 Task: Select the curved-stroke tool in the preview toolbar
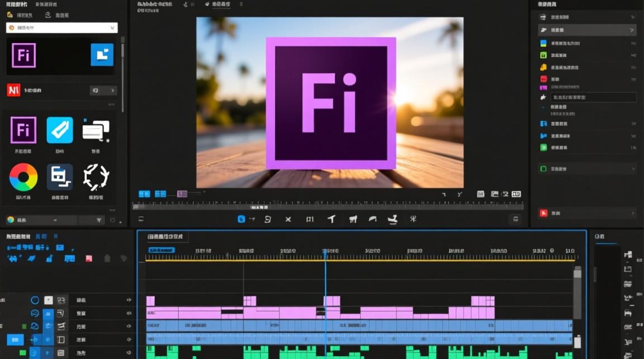[x=372, y=219]
